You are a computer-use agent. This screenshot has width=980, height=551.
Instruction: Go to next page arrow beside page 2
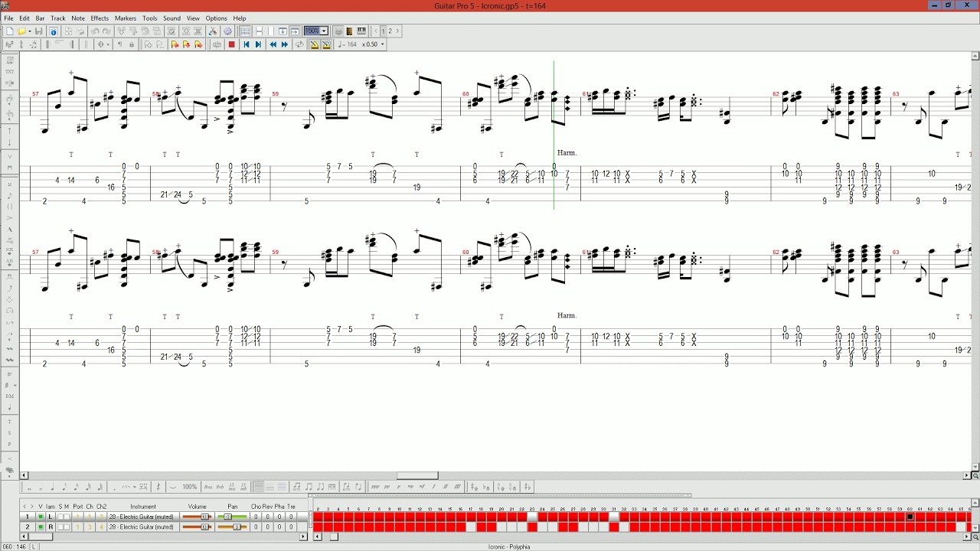point(397,31)
